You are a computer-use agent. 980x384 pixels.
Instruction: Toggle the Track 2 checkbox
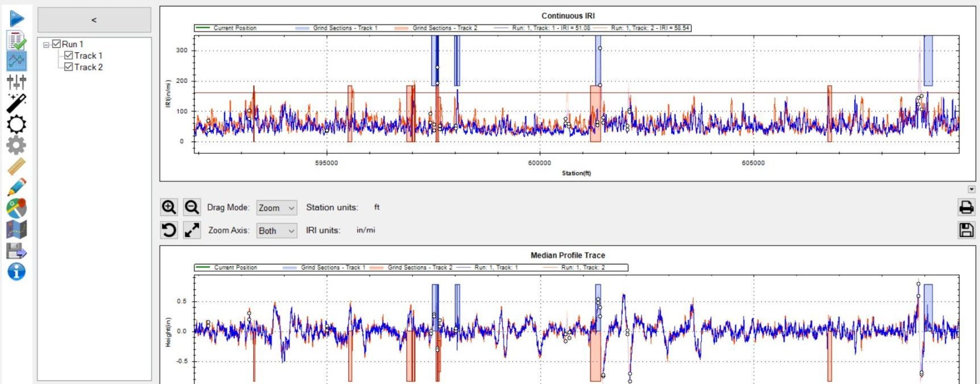pos(68,66)
